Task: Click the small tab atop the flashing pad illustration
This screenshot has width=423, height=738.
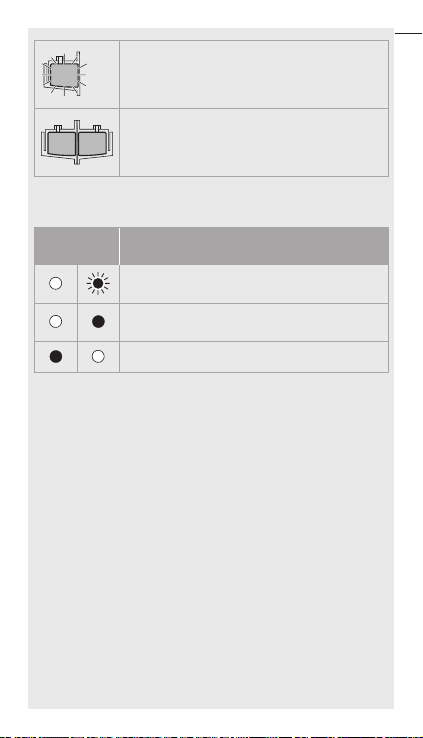Action: point(60,59)
